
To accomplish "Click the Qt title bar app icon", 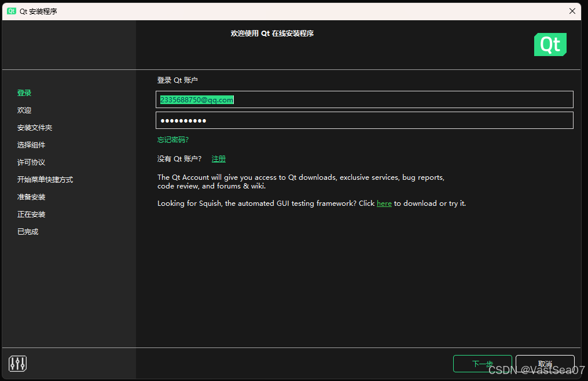I will (x=12, y=11).
